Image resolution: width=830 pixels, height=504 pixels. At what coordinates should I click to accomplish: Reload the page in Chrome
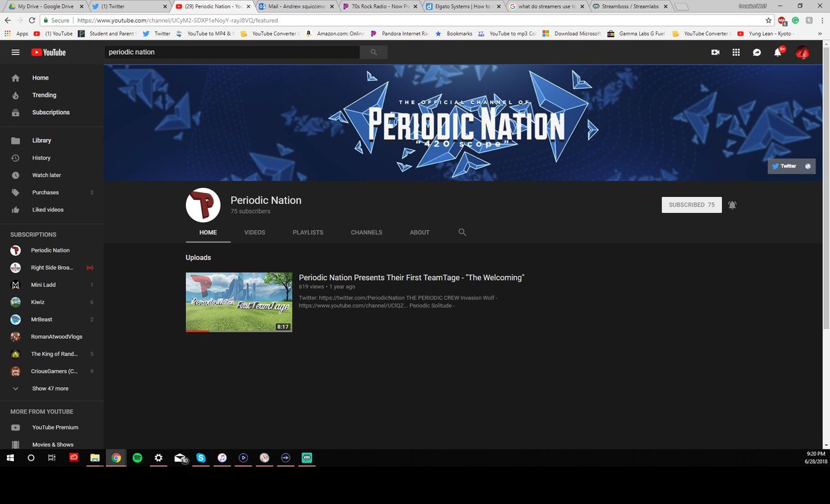[x=33, y=21]
